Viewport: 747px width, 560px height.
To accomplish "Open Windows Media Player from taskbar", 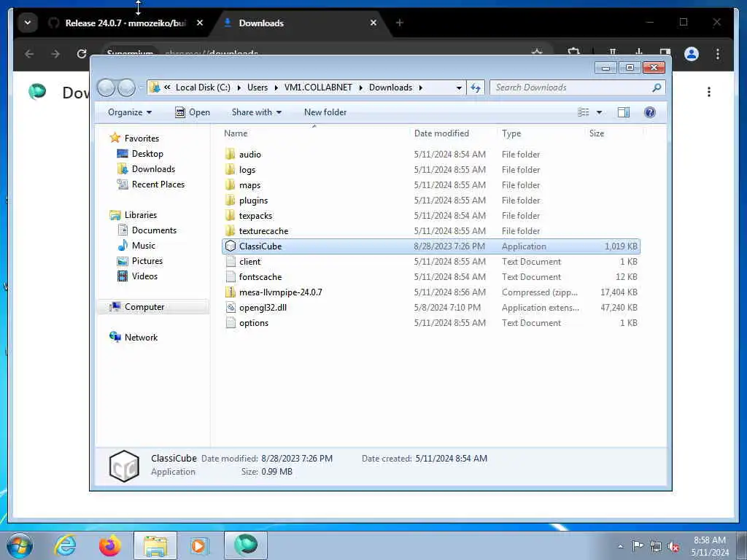I will (x=198, y=545).
